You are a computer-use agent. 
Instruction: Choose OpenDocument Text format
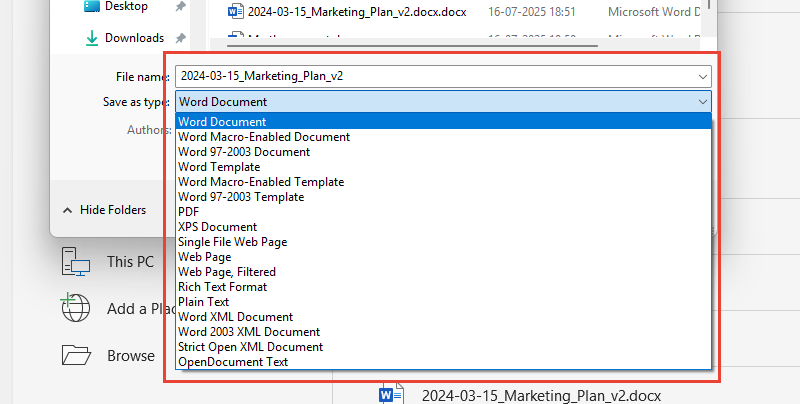click(x=443, y=362)
